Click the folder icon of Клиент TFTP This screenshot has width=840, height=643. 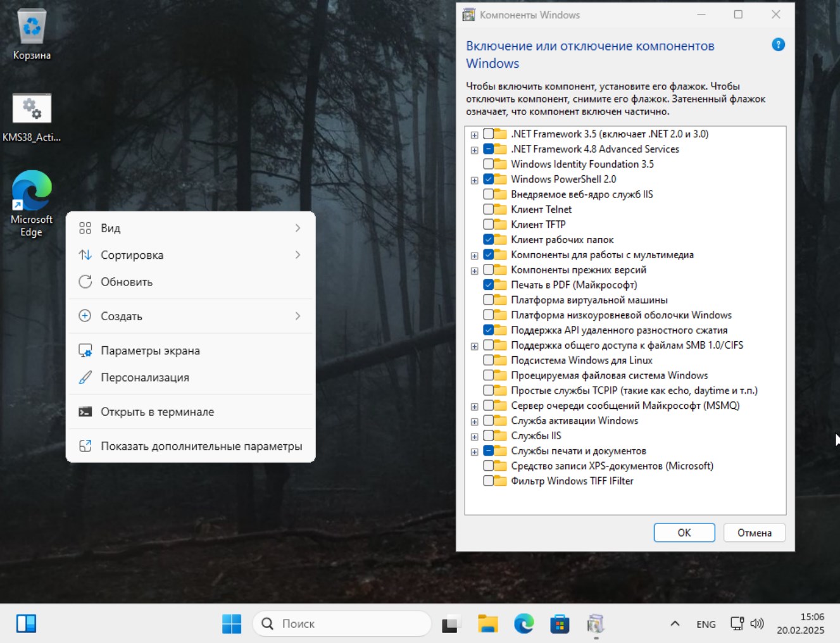[501, 224]
